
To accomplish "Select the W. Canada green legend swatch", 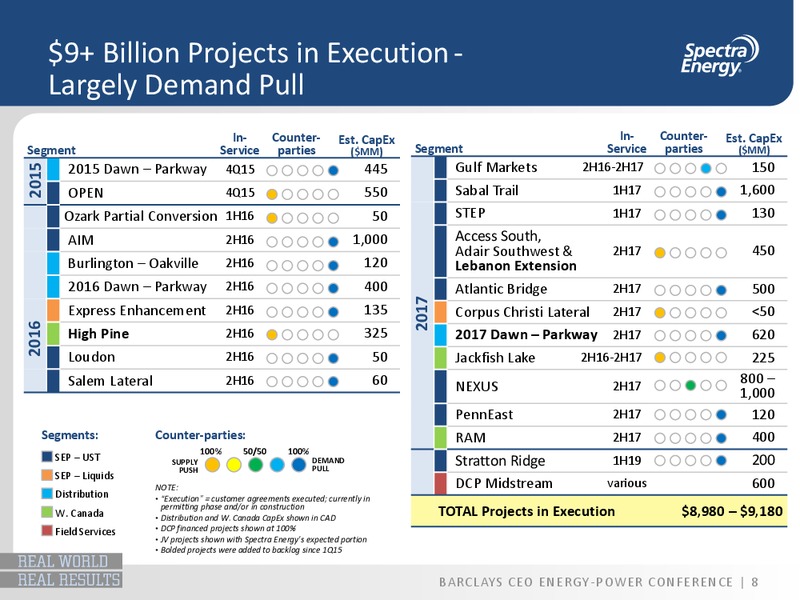I will [x=47, y=512].
